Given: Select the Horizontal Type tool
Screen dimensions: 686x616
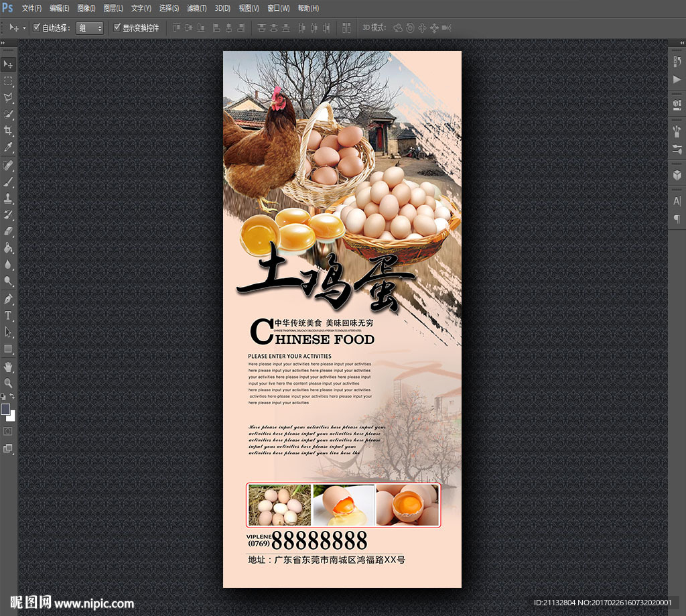Looking at the screenshot, I should click(x=8, y=315).
